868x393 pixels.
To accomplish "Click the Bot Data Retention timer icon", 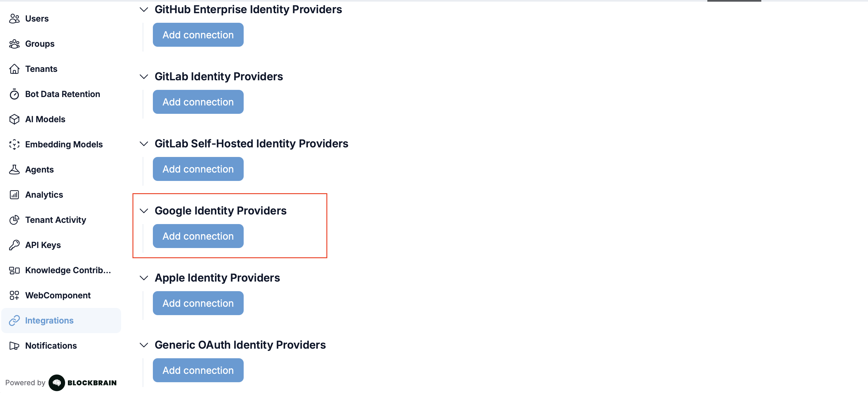I will [14, 94].
